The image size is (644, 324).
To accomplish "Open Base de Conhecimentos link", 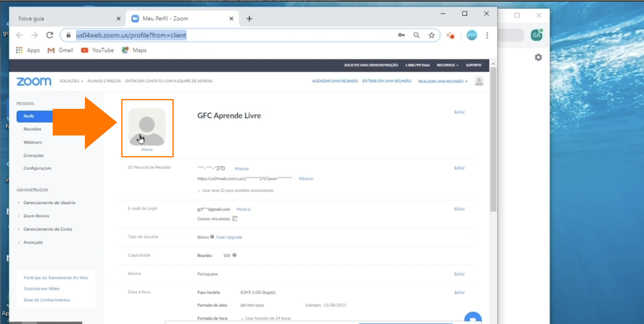I will tap(47, 300).
